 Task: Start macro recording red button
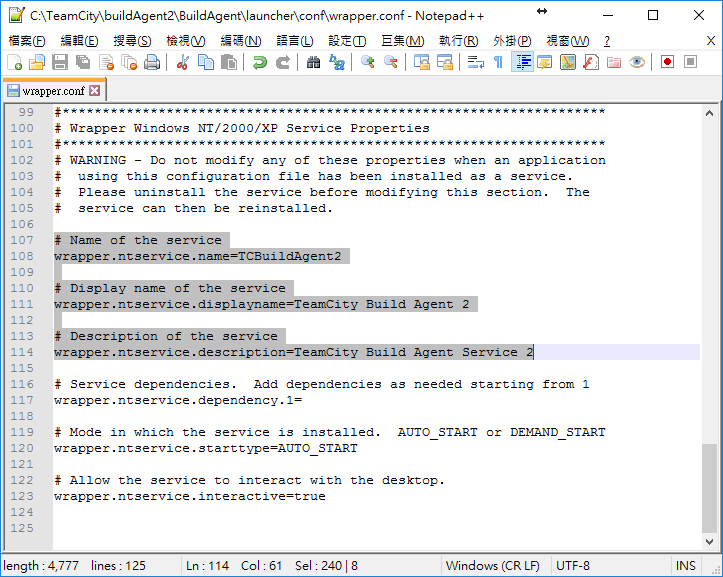[667, 62]
